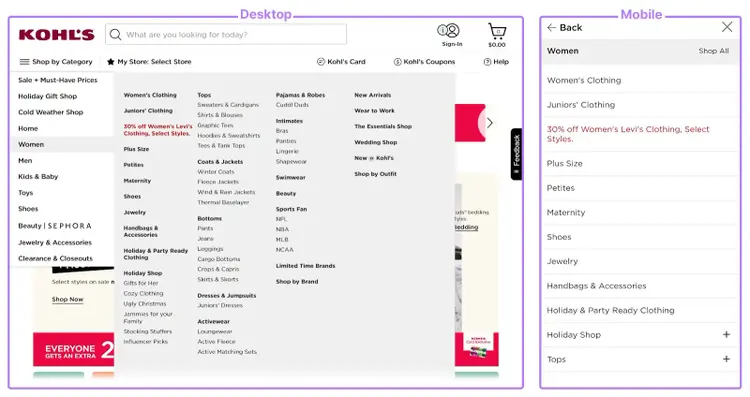
Task: Click the Kohl's logo
Action: [x=56, y=34]
